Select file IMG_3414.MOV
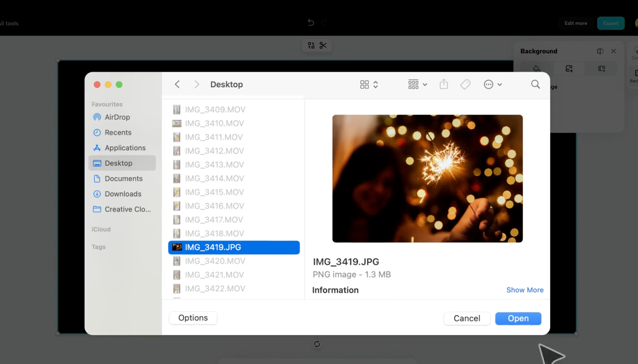The width and height of the screenshot is (638, 364). pyautogui.click(x=234, y=178)
